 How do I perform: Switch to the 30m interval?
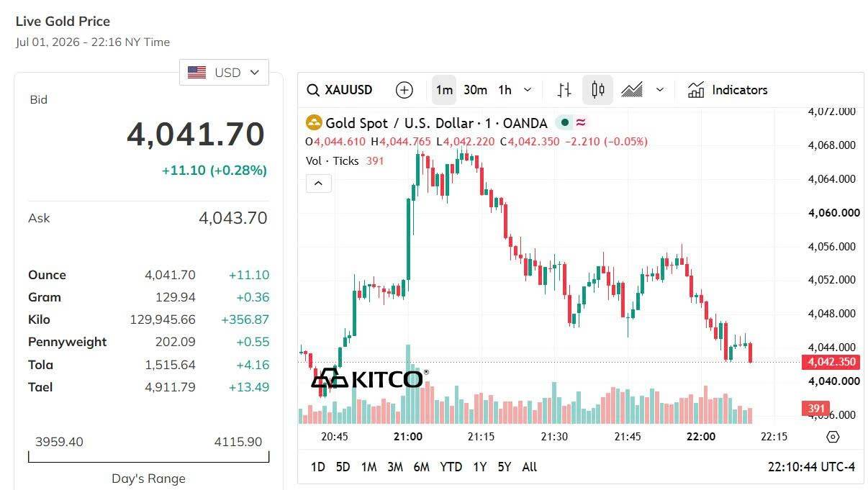coord(475,90)
